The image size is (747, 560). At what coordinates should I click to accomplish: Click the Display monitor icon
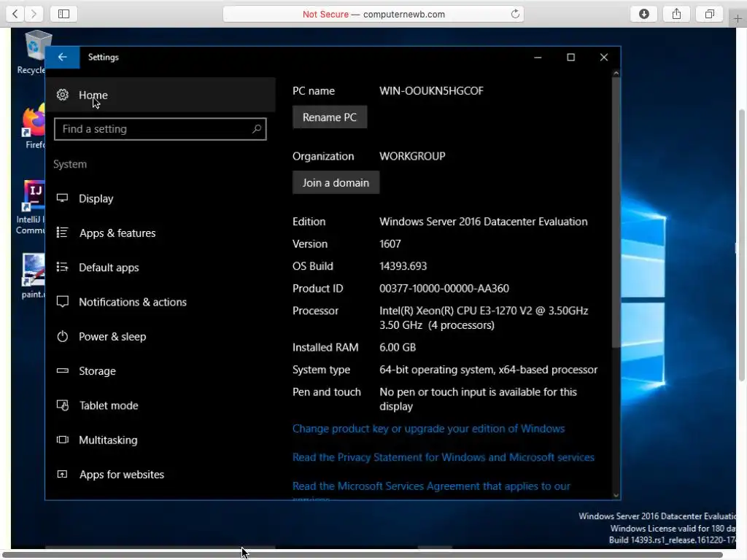[63, 198]
